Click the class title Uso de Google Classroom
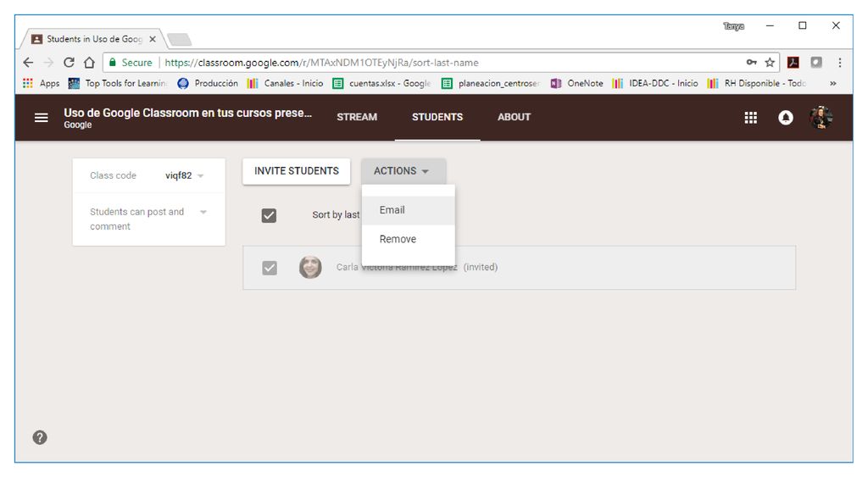The width and height of the screenshot is (868, 488). (187, 113)
